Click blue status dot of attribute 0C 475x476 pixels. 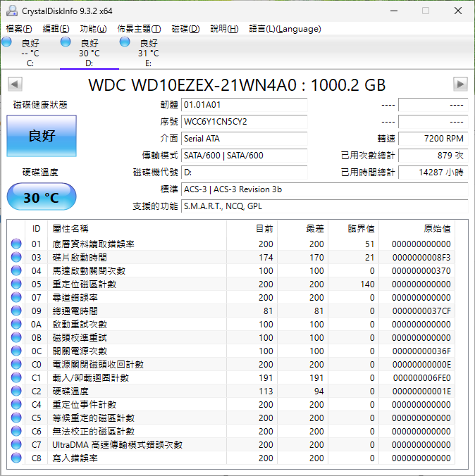click(16, 351)
